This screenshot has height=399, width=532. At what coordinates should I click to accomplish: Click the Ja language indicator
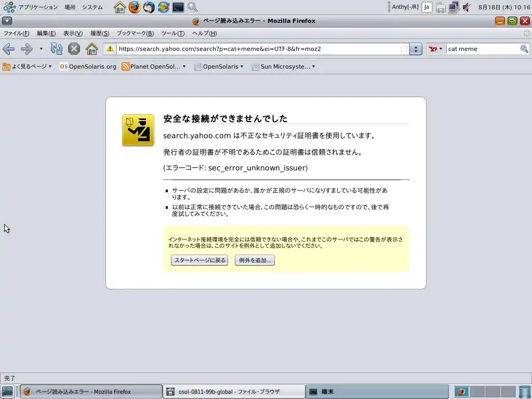pyautogui.click(x=427, y=7)
